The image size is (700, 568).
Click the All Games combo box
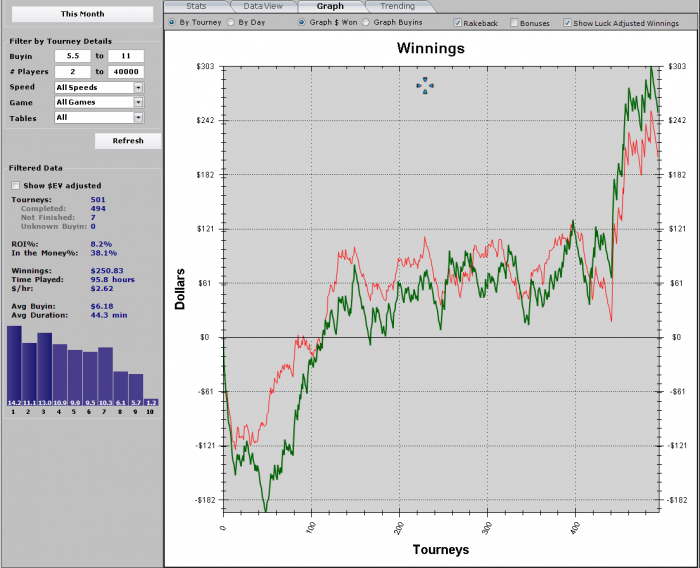coord(99,102)
